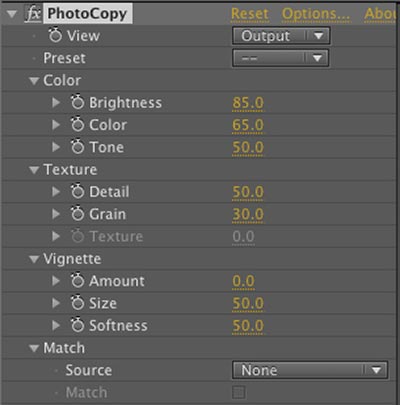Enable the Grain animation stopwatch
Viewport: 400px width, 405px height.
(77, 214)
